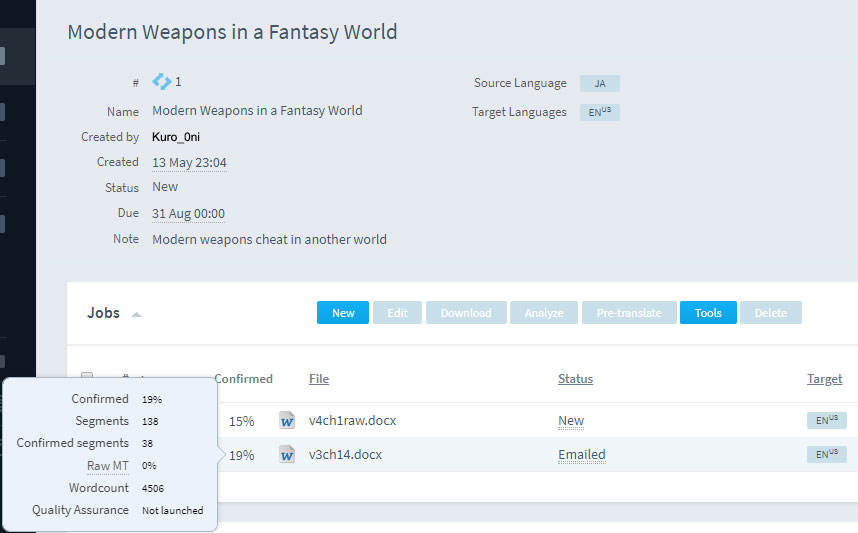Click the Edit button in Jobs toolbar

pos(397,313)
